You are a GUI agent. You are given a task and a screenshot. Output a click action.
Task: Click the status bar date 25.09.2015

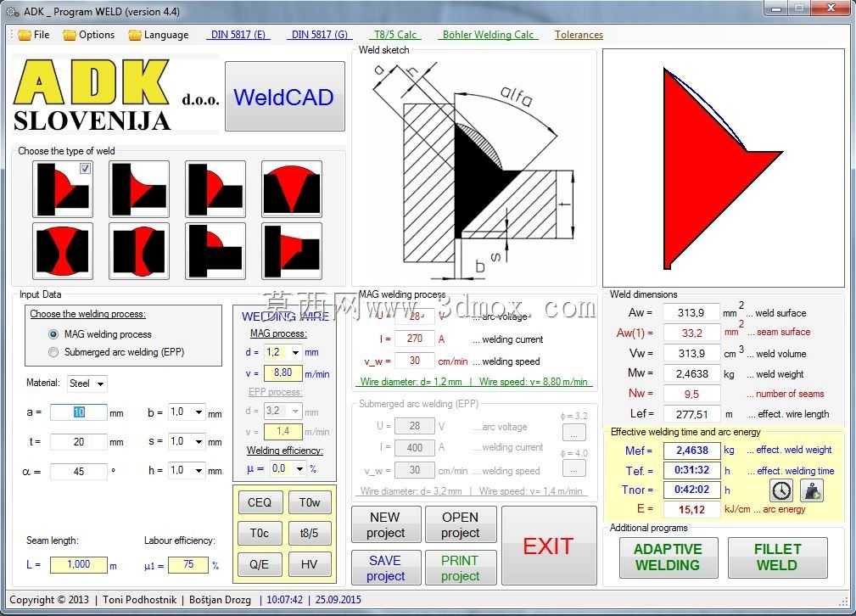338,600
